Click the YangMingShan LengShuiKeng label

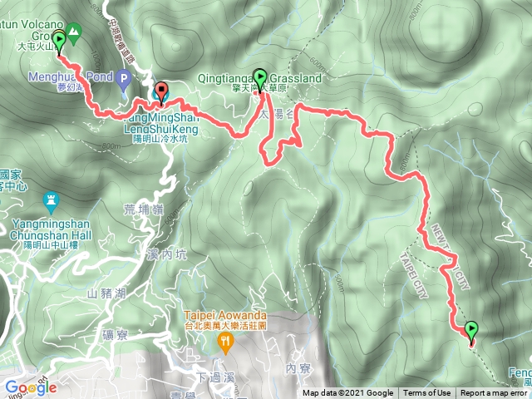click(x=161, y=124)
